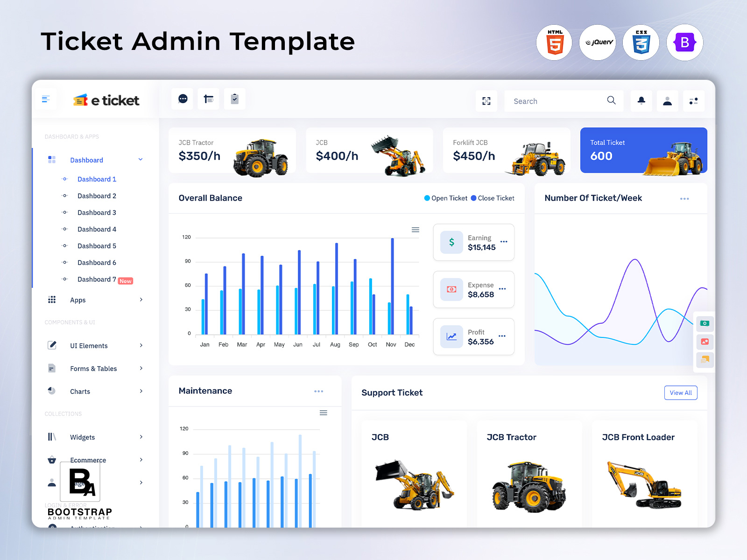Open Number Of Ticket/Week options dots

(684, 199)
